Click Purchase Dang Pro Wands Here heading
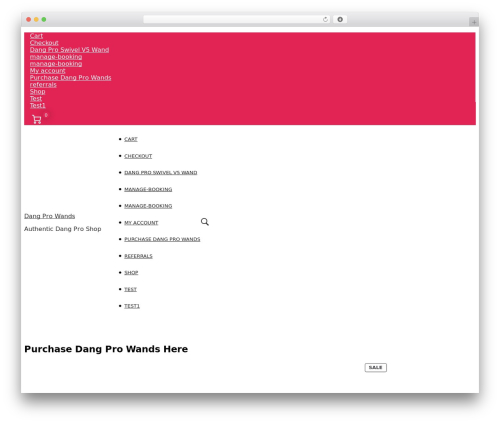The height and width of the screenshot is (423, 500). [106, 349]
